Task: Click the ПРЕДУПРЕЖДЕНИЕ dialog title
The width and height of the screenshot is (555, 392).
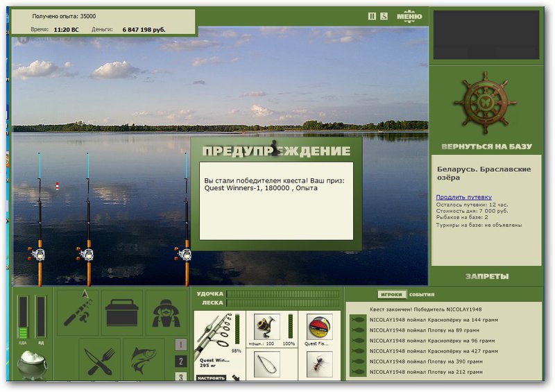Action: point(276,151)
